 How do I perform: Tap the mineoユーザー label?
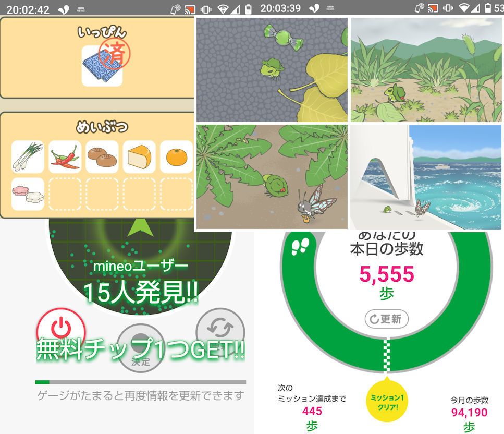pos(141,266)
